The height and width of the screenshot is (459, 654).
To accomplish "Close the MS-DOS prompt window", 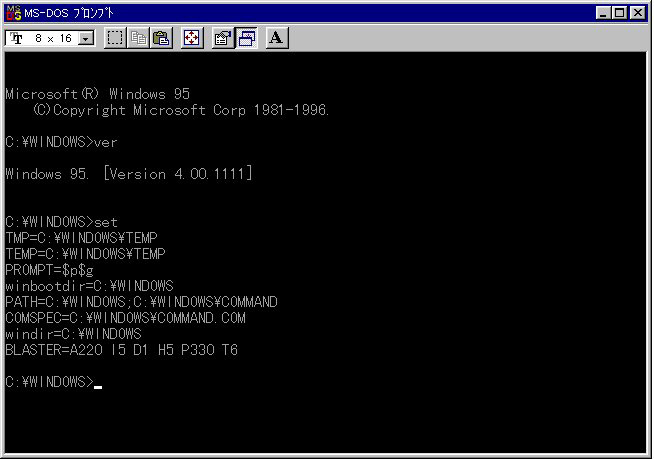I will coord(638,13).
